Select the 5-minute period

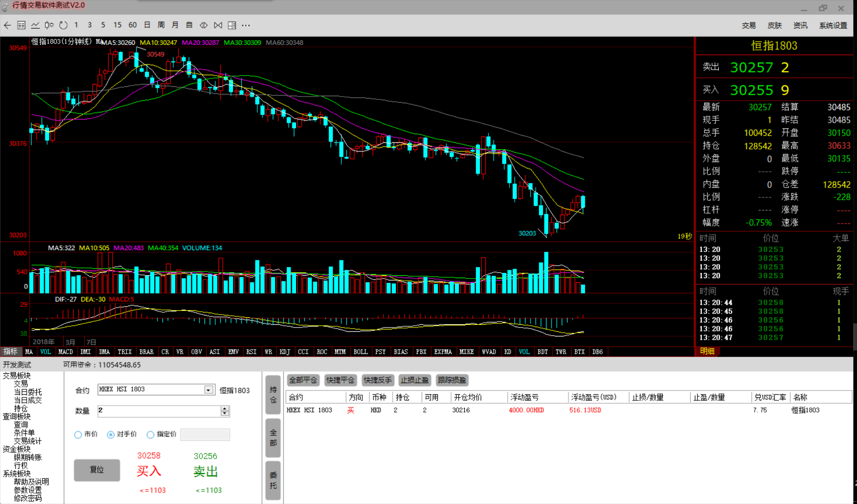coord(103,25)
